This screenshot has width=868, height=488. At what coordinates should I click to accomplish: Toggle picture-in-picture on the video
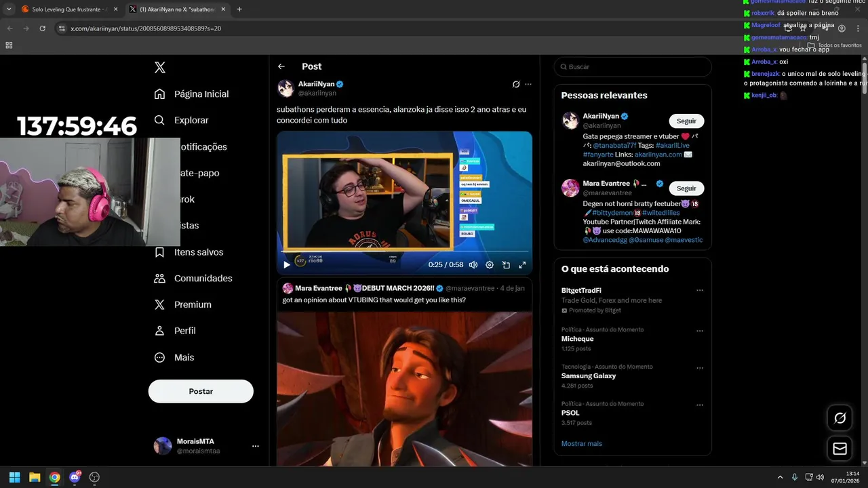click(506, 265)
